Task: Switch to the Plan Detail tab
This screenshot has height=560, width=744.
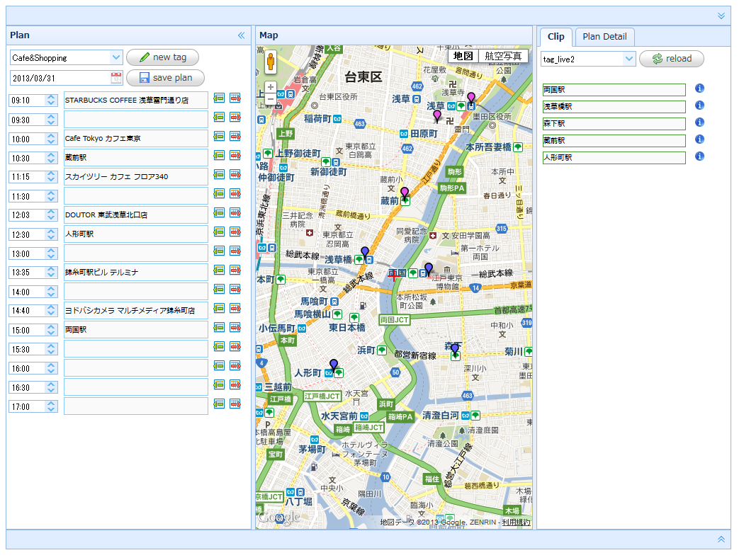Action: click(604, 37)
